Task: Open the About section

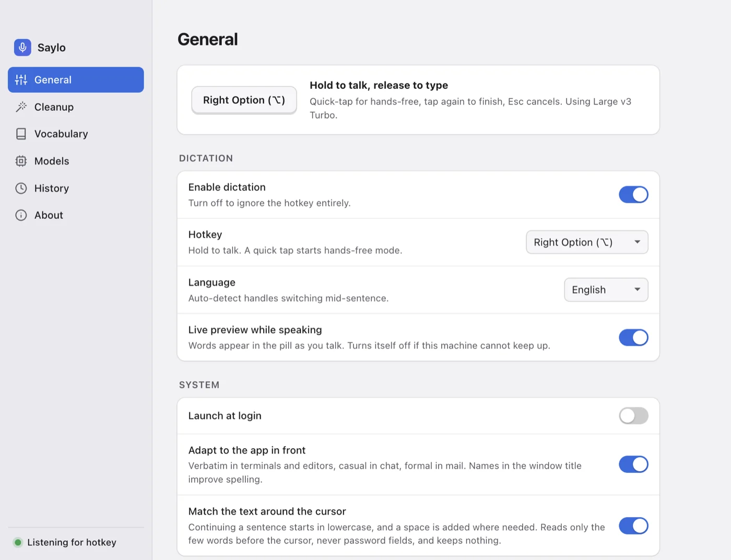Action: pyautogui.click(x=76, y=215)
